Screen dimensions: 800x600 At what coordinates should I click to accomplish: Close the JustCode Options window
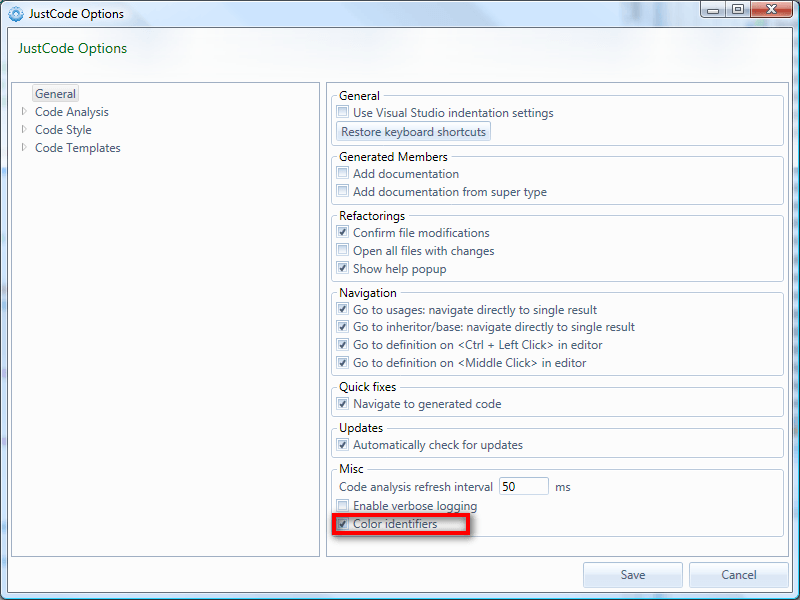click(x=771, y=10)
